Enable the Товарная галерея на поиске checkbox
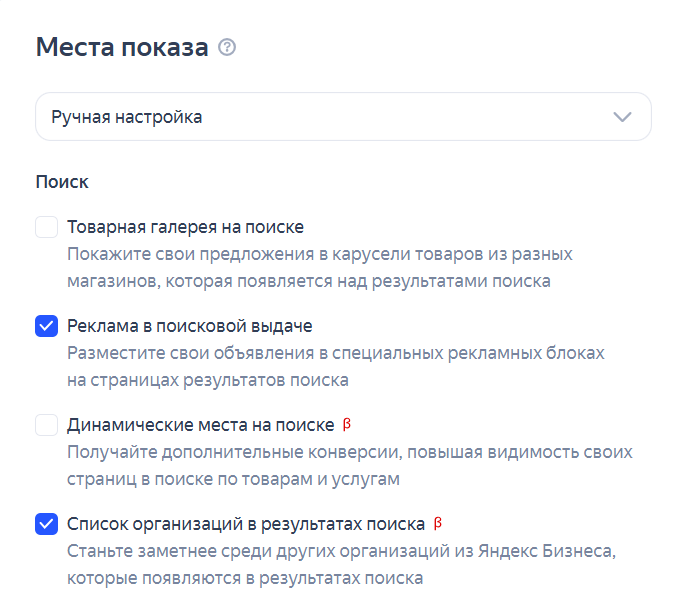Viewport: 683px width, 602px height. 47,227
